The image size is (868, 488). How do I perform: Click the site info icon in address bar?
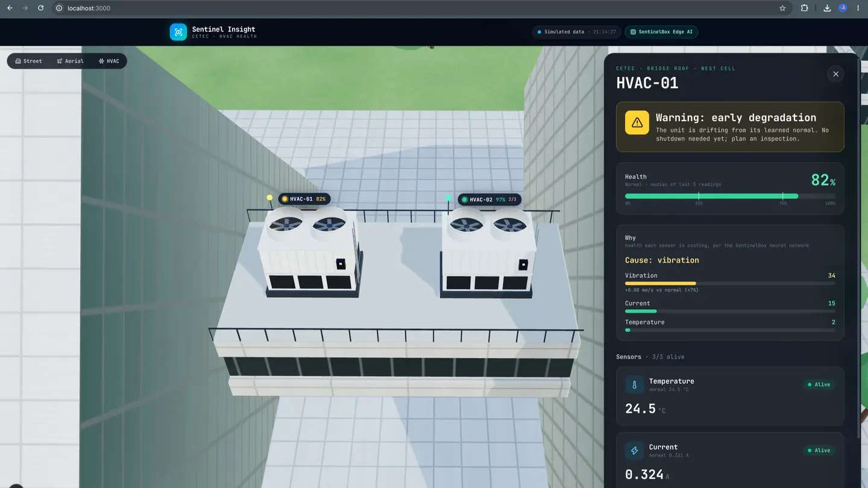pos(59,8)
